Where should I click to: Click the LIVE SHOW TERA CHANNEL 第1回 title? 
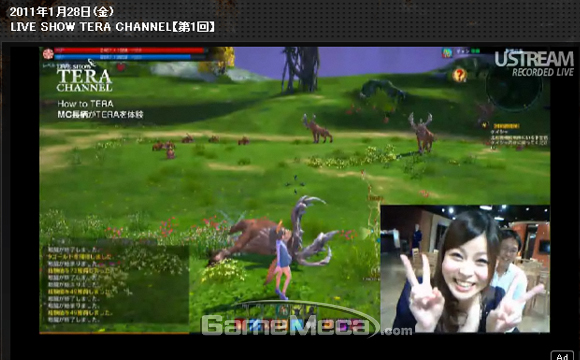pyautogui.click(x=112, y=27)
